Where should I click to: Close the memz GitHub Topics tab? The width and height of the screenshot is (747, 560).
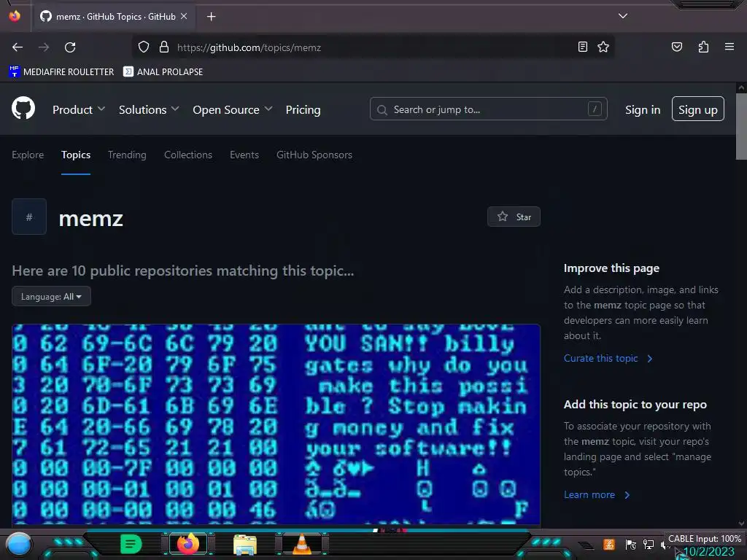click(184, 16)
